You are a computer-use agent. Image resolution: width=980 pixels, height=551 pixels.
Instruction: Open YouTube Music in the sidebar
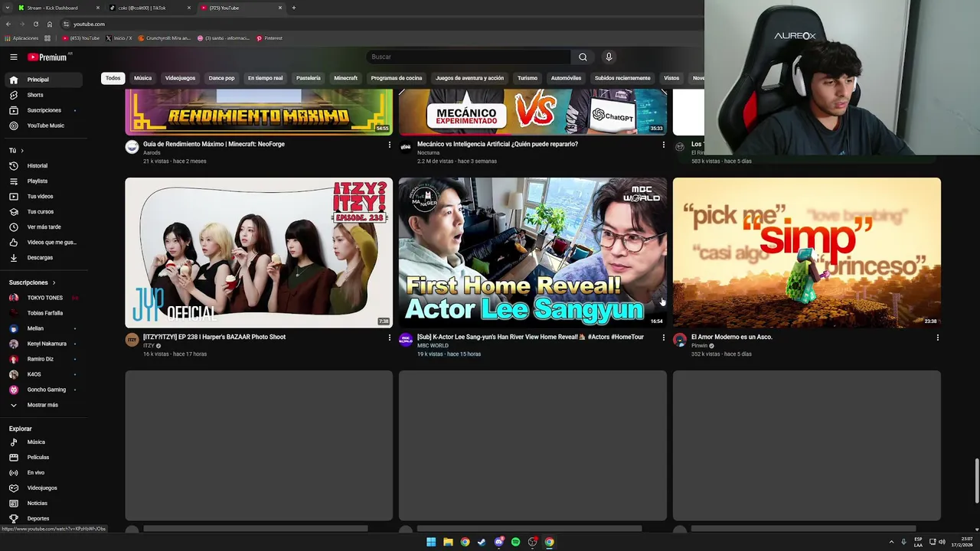pos(44,126)
